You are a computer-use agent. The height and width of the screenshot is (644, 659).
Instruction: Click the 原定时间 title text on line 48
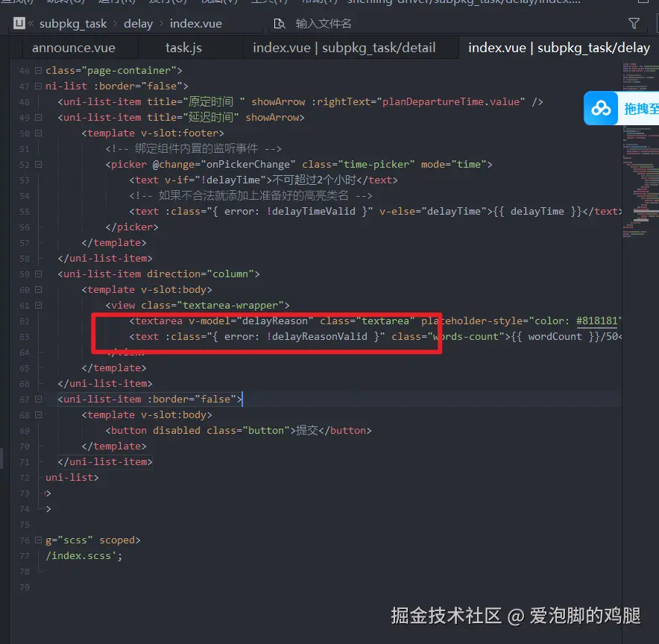210,101
